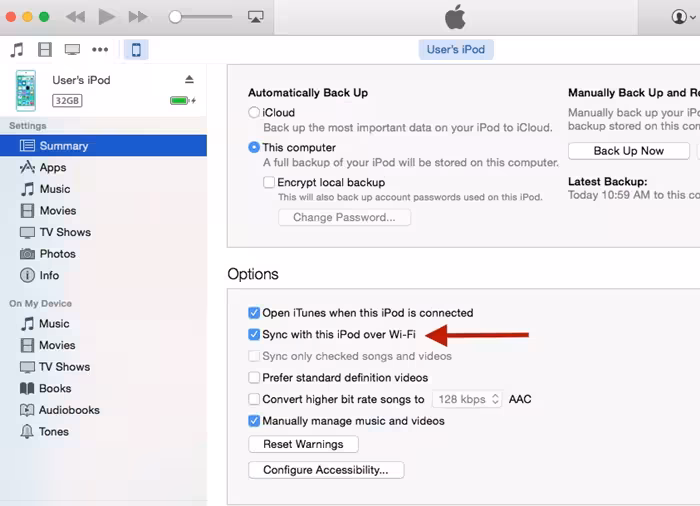Switch to the Movies library icon
The width and height of the screenshot is (700, 506).
[x=45, y=50]
